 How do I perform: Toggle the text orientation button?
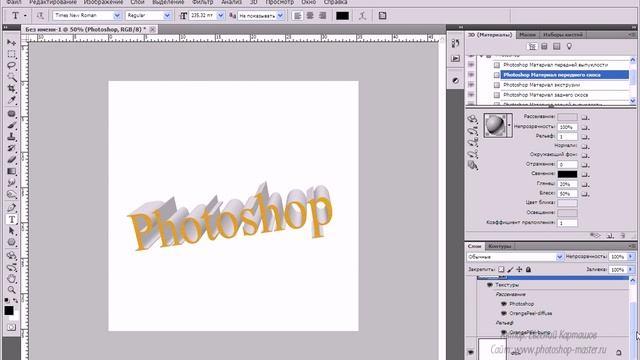[x=40, y=16]
